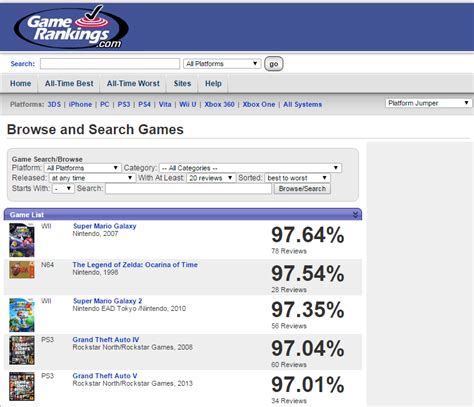Select the Xbox One platform link
Image resolution: width=474 pixels, height=407 pixels.
[259, 104]
